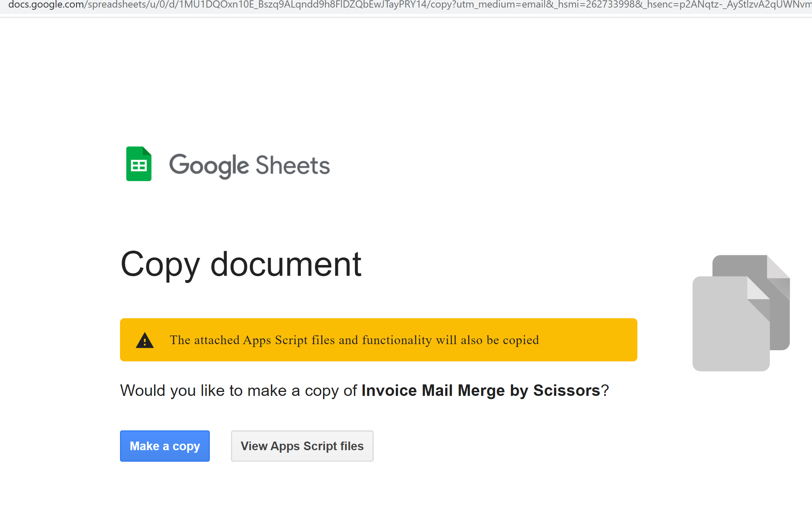
Task: Click the 'Apps Script files' warning text
Action: click(289, 340)
